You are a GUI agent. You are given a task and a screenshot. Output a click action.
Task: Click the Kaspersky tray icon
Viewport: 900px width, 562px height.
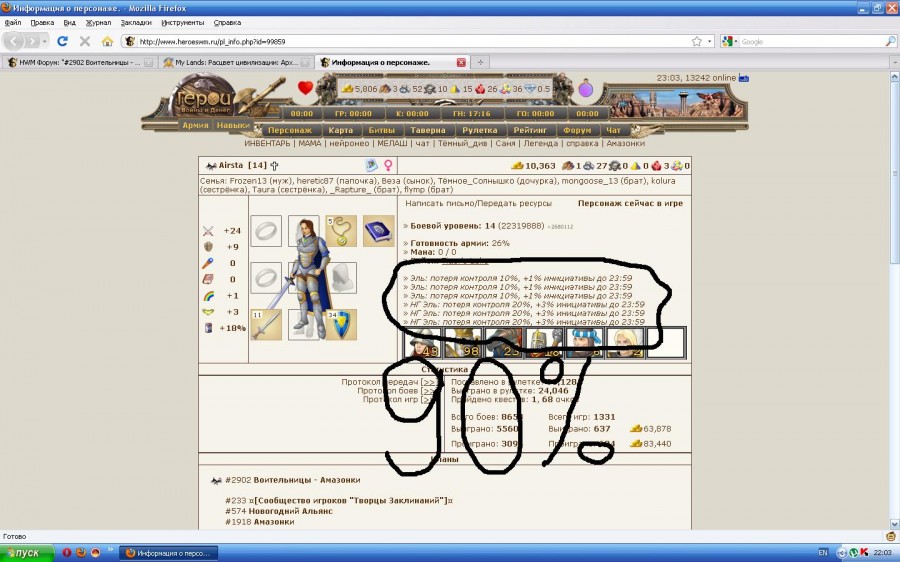[x=863, y=552]
